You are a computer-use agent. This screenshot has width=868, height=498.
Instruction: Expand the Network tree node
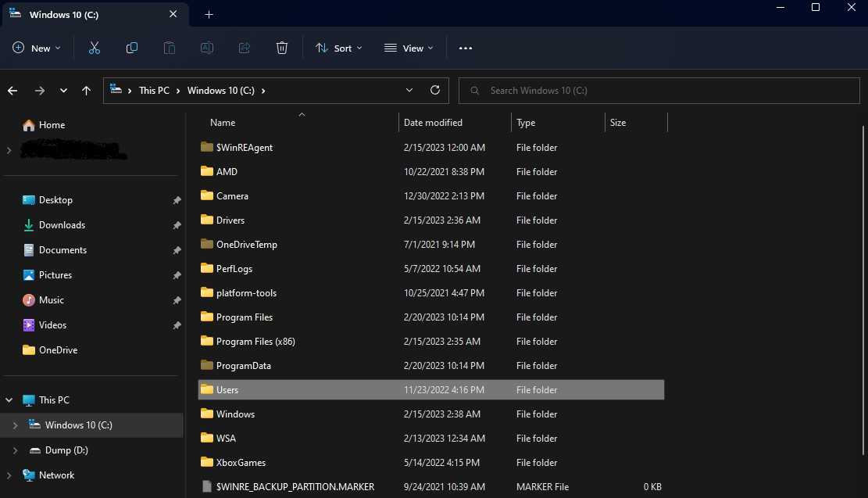point(9,475)
